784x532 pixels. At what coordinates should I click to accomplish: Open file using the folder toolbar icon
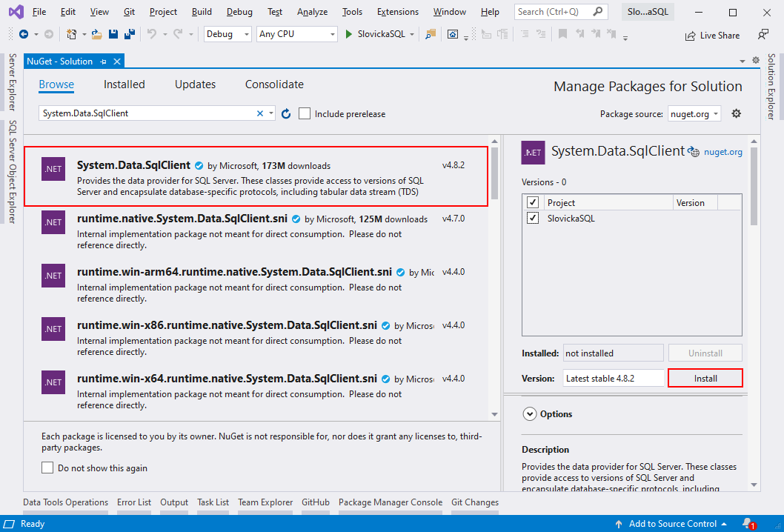tap(97, 35)
